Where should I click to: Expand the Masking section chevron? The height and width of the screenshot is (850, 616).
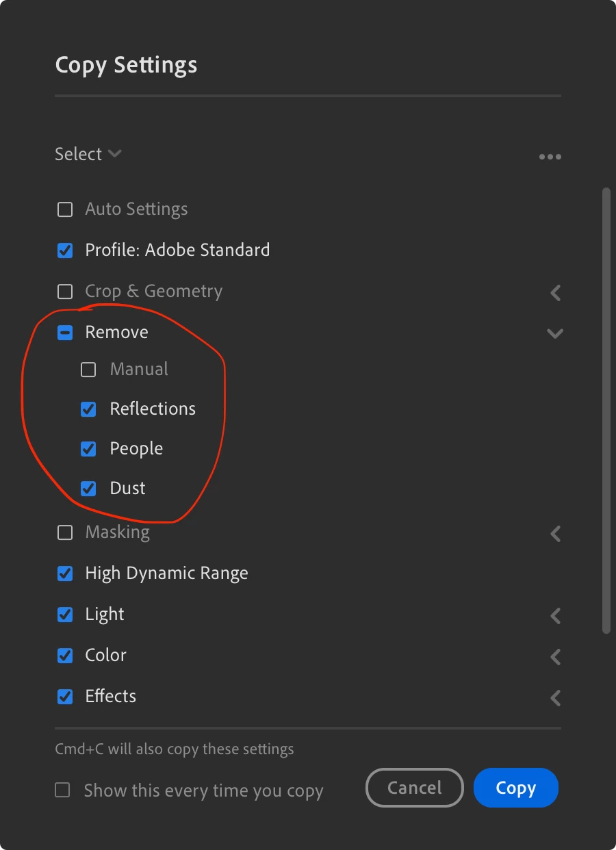(556, 534)
